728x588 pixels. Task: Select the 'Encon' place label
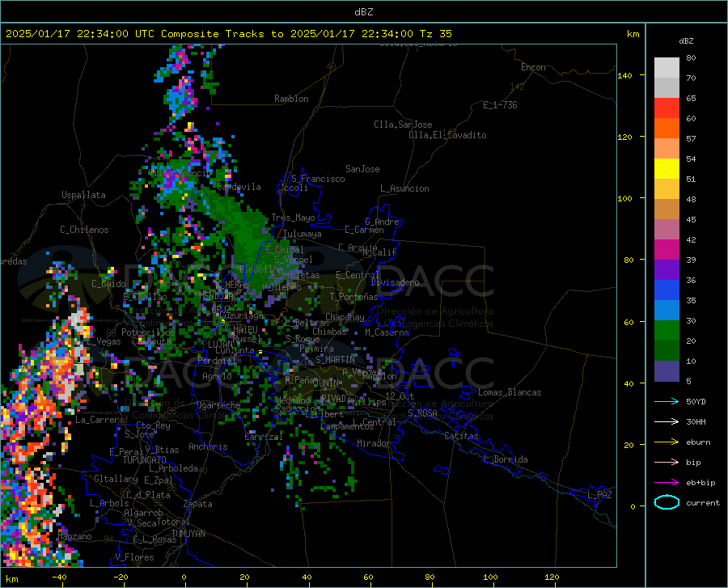tap(533, 67)
